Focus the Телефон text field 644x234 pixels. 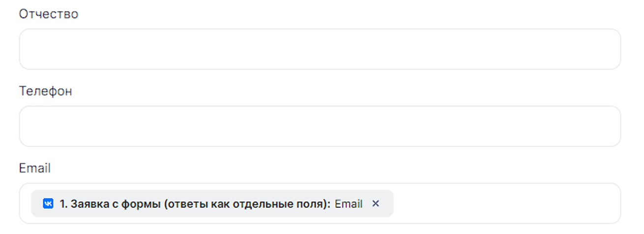click(320, 126)
